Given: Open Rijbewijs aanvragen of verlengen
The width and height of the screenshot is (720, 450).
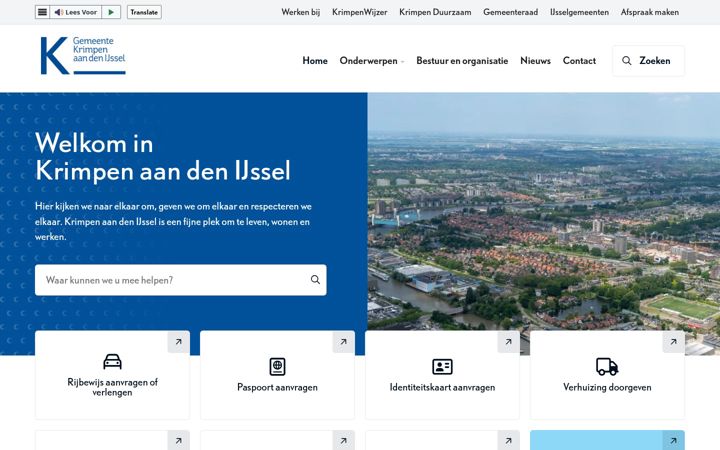Looking at the screenshot, I should (x=112, y=387).
